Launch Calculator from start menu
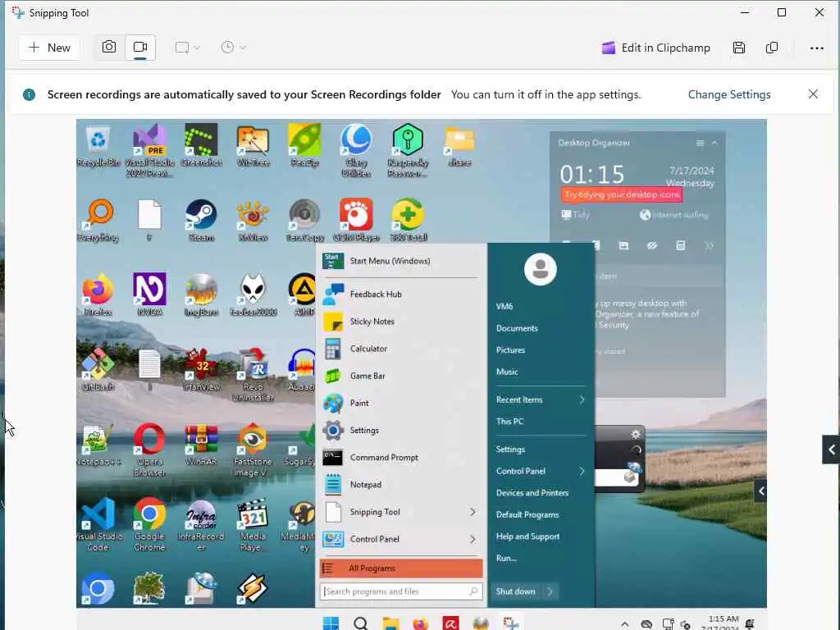840x630 pixels. 400,349
